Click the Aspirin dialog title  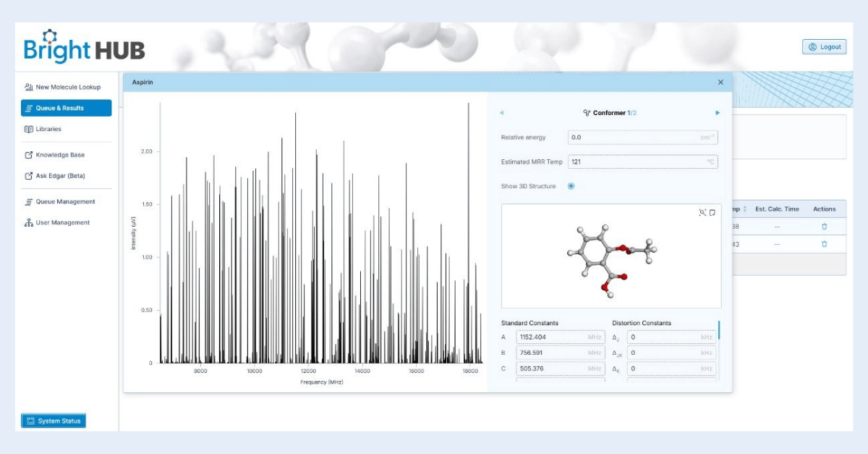[142, 83]
